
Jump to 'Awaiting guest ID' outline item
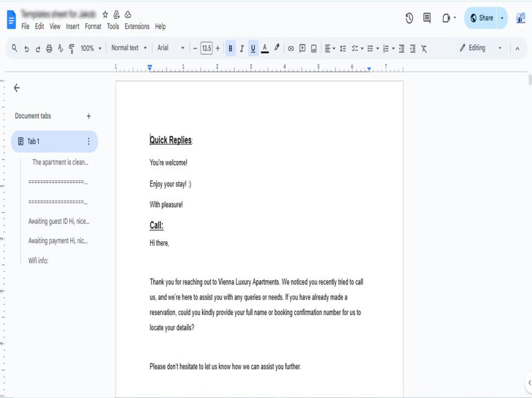coord(59,222)
